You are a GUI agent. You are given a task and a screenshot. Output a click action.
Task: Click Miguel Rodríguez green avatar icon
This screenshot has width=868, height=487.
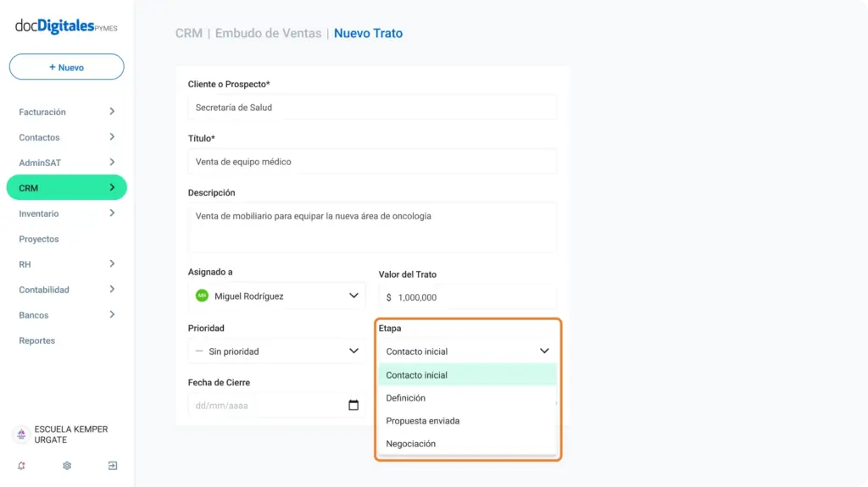point(202,296)
